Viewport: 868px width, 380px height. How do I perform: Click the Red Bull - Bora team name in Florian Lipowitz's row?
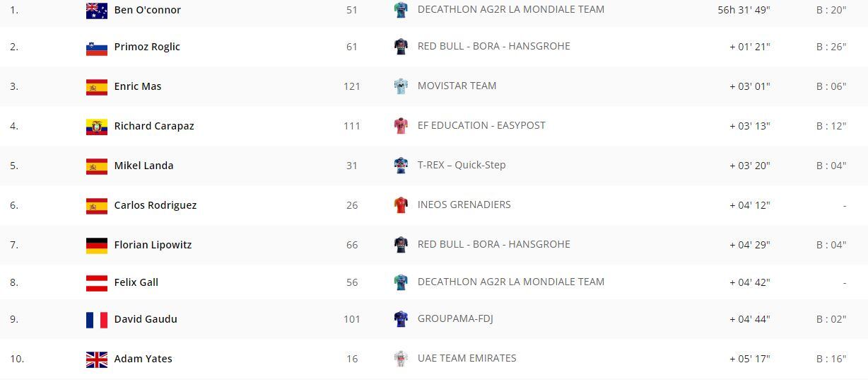(493, 244)
